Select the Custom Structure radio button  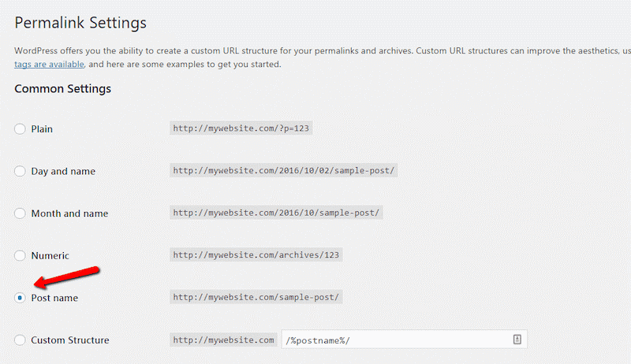click(x=20, y=340)
